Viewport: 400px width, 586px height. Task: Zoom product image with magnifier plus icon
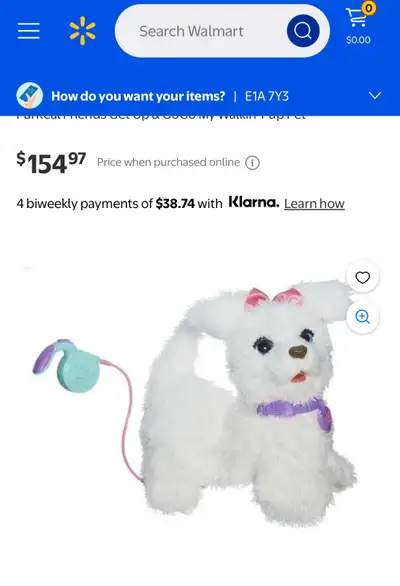[362, 317]
